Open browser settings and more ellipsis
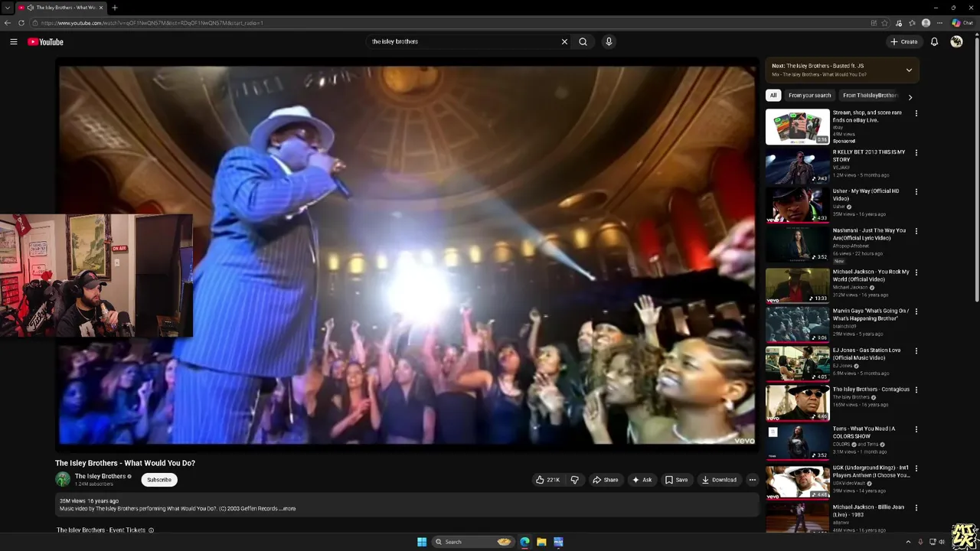980x551 pixels. pyautogui.click(x=940, y=23)
